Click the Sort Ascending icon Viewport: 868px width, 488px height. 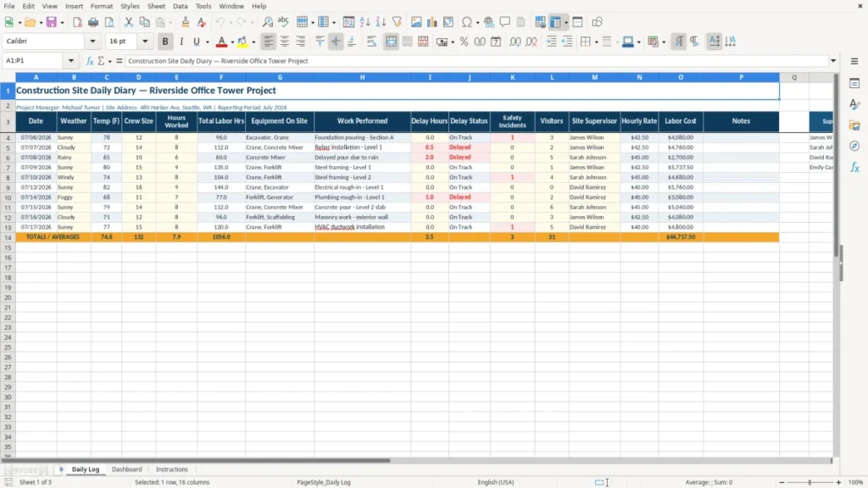click(x=364, y=22)
